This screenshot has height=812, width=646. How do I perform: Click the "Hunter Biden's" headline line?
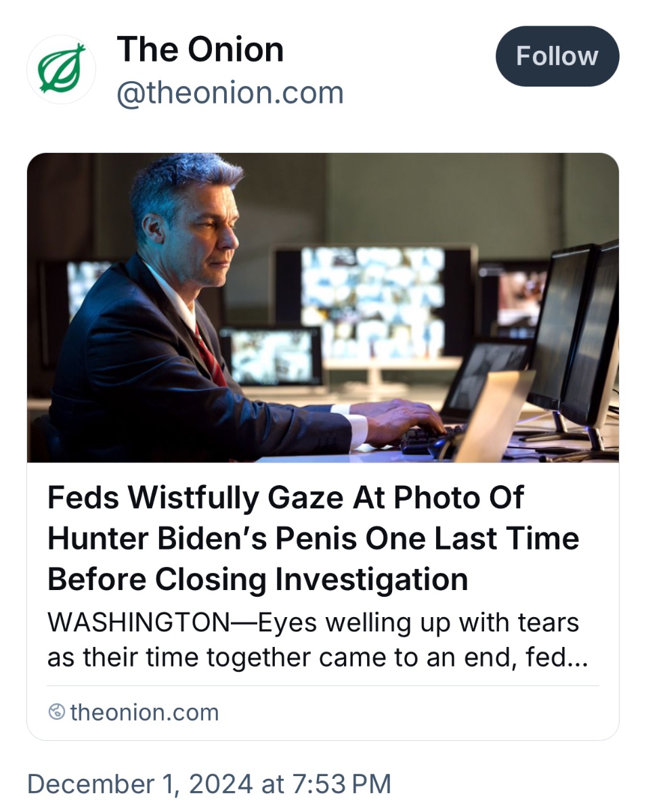coord(313,539)
